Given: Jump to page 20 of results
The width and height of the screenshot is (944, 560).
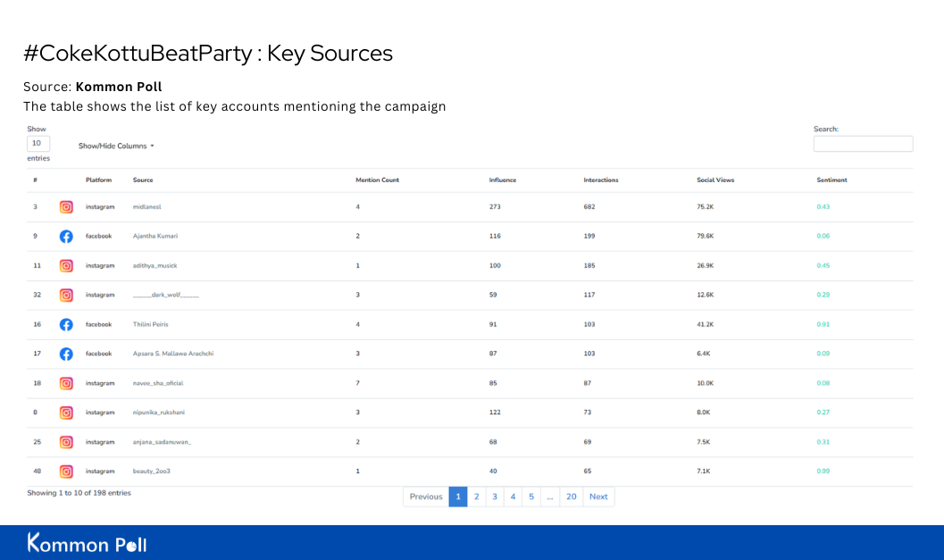Looking at the screenshot, I should pyautogui.click(x=571, y=497).
